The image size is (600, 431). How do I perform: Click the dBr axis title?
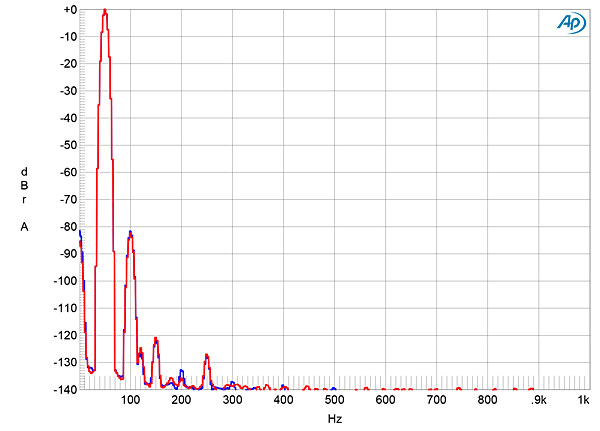pos(24,185)
